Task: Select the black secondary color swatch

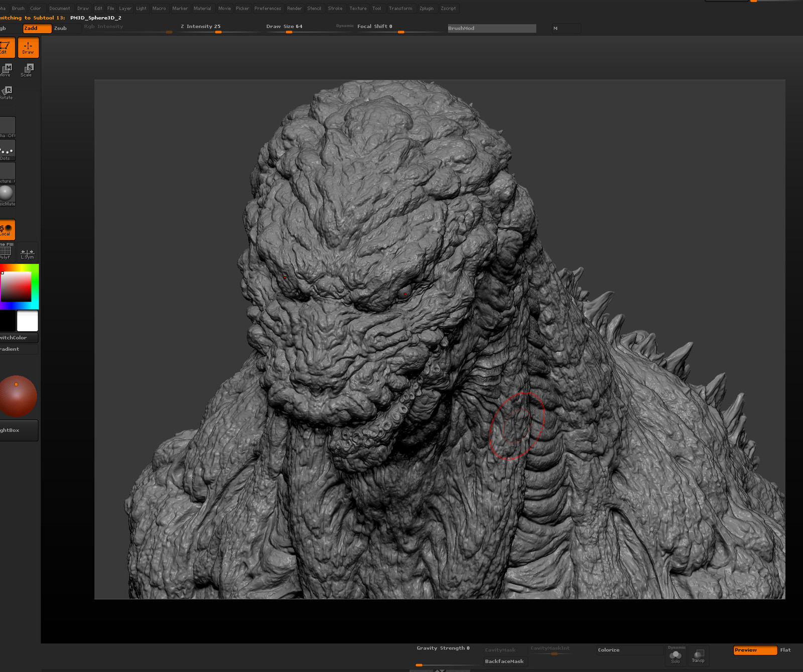Action: click(8, 321)
